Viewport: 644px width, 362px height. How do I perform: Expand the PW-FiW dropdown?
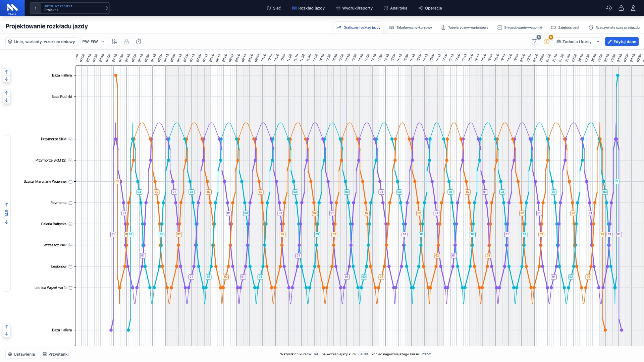click(93, 42)
